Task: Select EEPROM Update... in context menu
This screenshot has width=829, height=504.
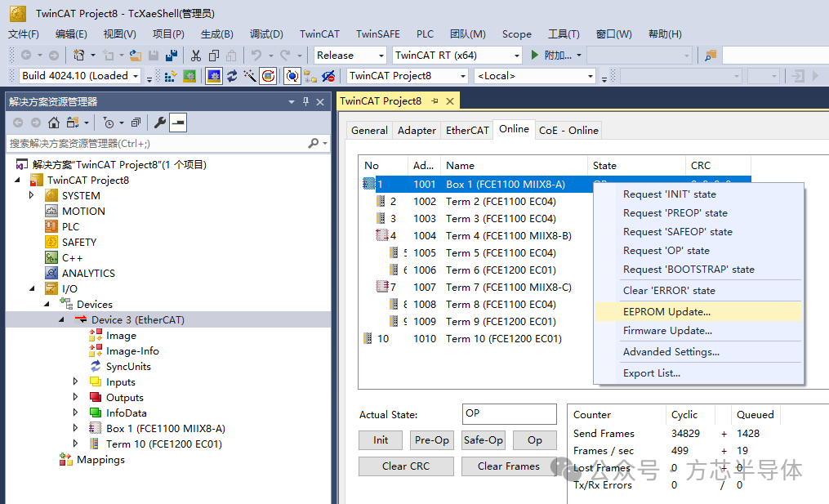Action: [x=698, y=311]
